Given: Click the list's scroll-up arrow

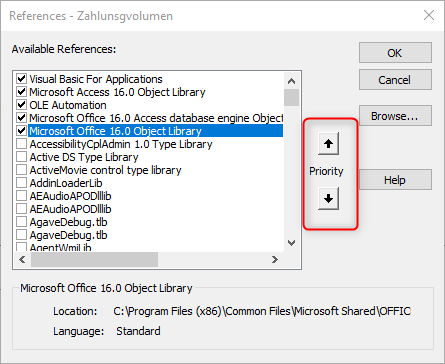Looking at the screenshot, I should 291,81.
